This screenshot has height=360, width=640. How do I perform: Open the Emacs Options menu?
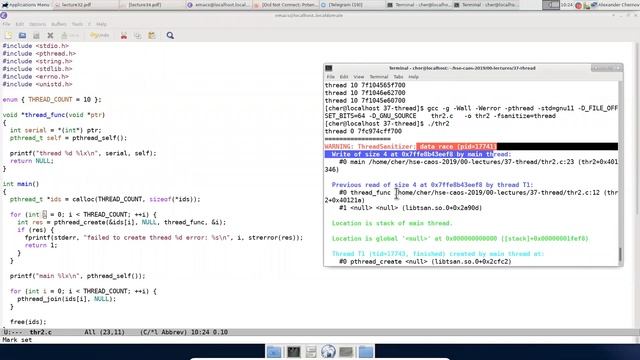[38, 24]
